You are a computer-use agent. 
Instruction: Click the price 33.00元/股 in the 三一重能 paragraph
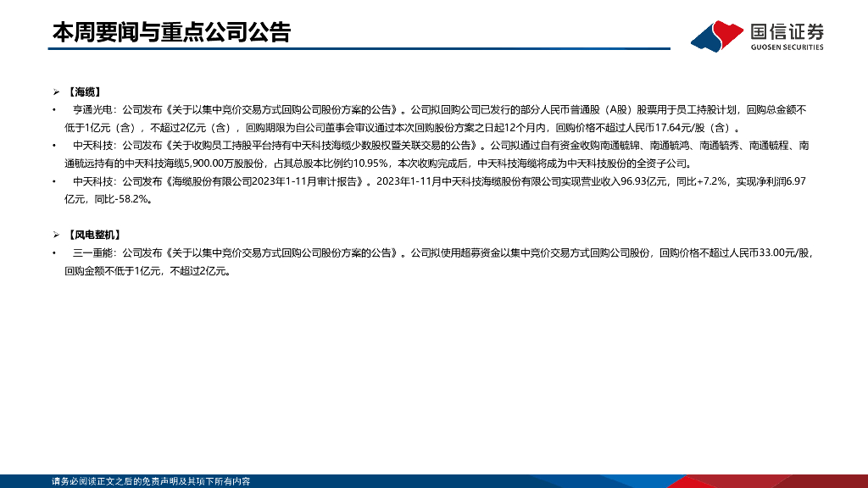point(784,252)
